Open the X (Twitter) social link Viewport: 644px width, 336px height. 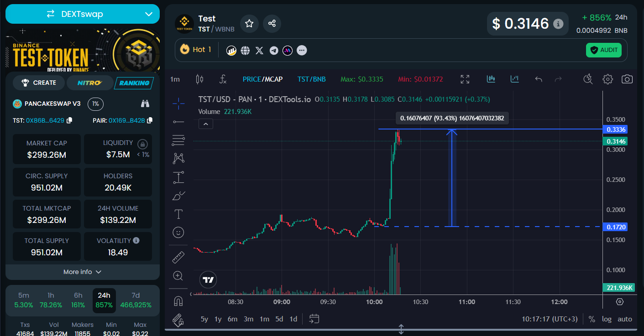[260, 50]
